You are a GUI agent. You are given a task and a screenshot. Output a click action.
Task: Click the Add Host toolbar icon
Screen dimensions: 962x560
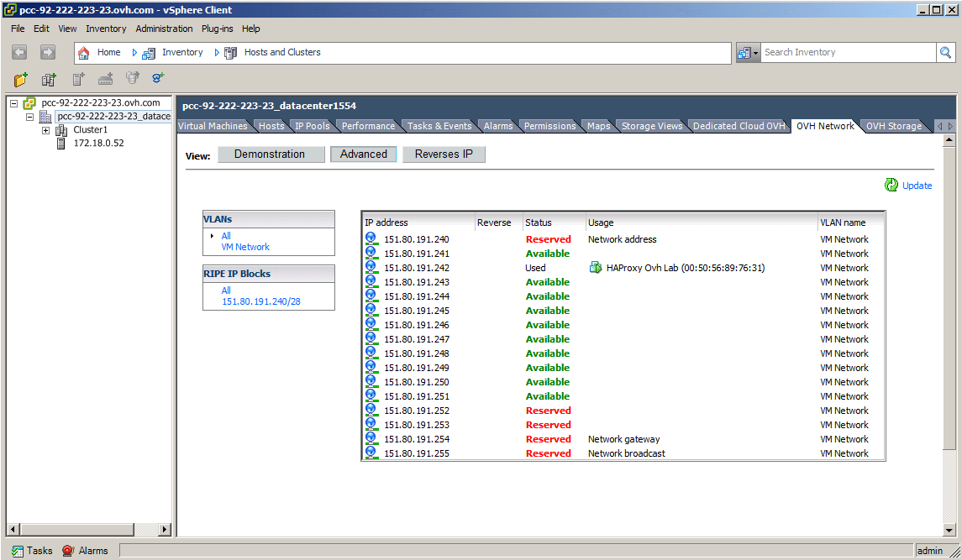[78, 79]
